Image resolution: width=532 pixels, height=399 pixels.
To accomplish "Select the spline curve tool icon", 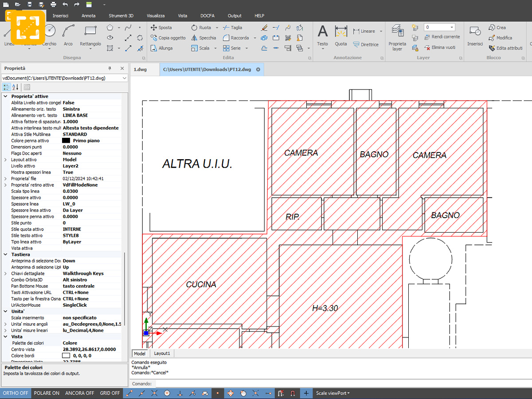I will 128,27.
